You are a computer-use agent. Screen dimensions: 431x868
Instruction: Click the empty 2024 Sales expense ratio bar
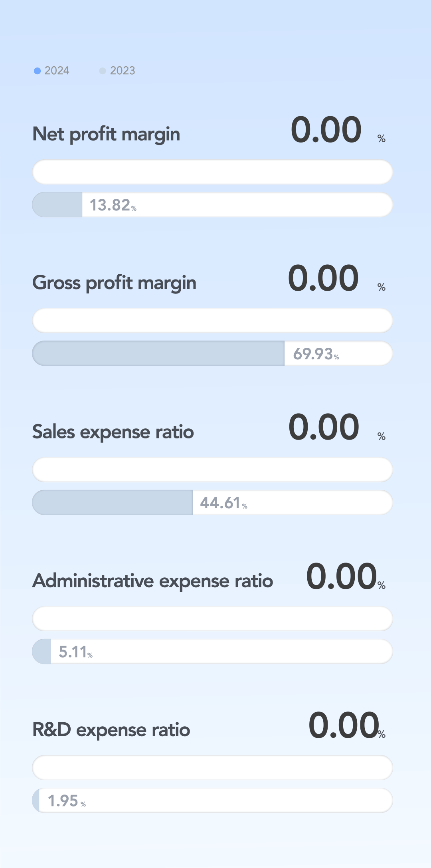(x=212, y=470)
